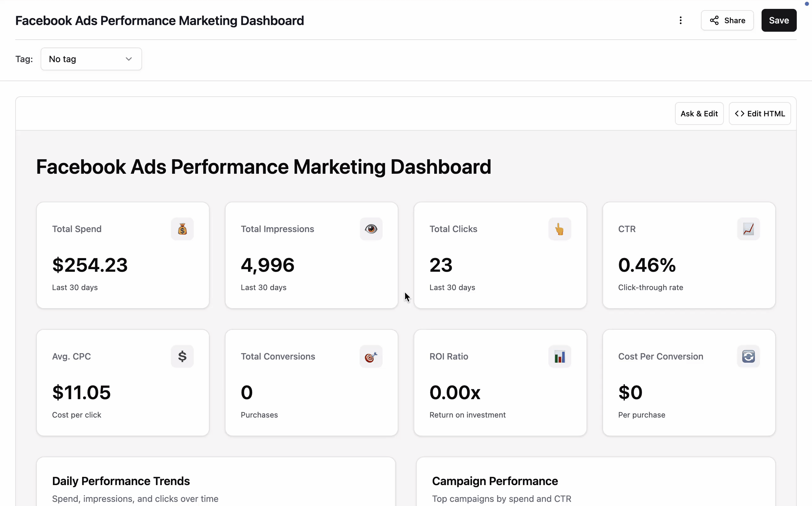Click the 0.00x ROI Ratio value
This screenshot has width=812, height=506.
[455, 392]
